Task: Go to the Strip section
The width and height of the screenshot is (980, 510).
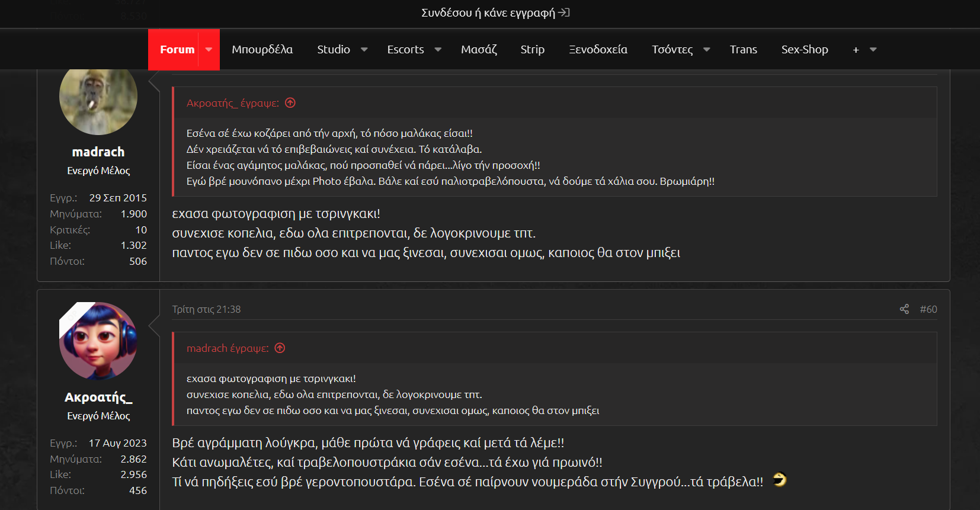Action: tap(532, 50)
